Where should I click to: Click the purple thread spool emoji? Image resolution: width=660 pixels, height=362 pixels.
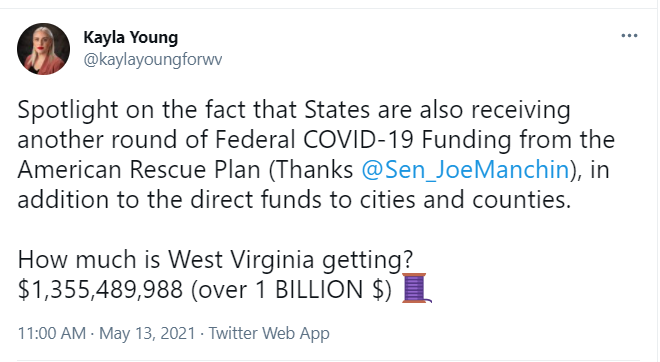click(x=417, y=288)
